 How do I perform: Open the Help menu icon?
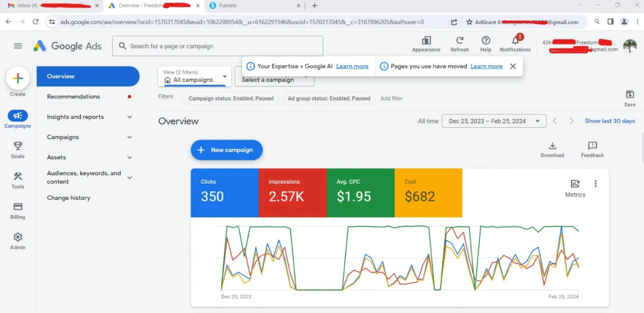[486, 44]
